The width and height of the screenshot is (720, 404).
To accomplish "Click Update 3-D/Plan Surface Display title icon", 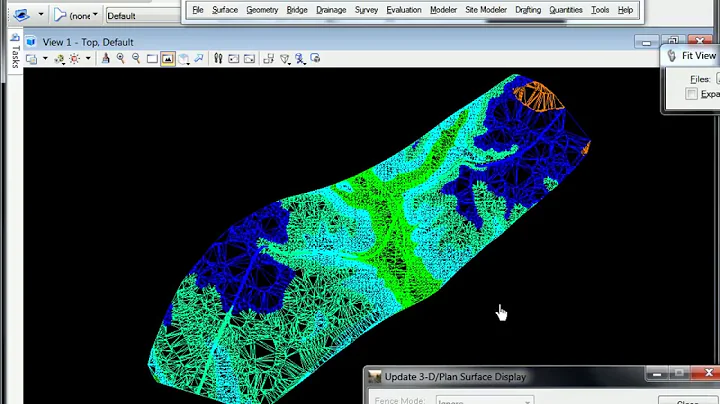I will (x=375, y=377).
